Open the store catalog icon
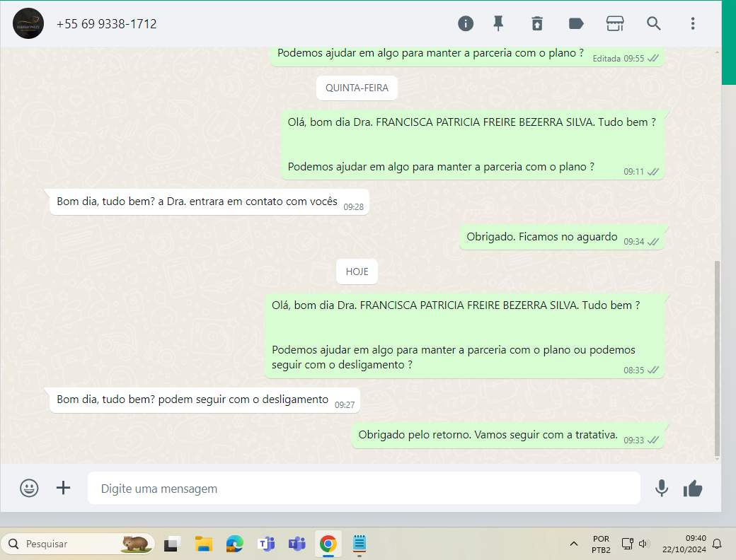The image size is (736, 560). coord(615,23)
